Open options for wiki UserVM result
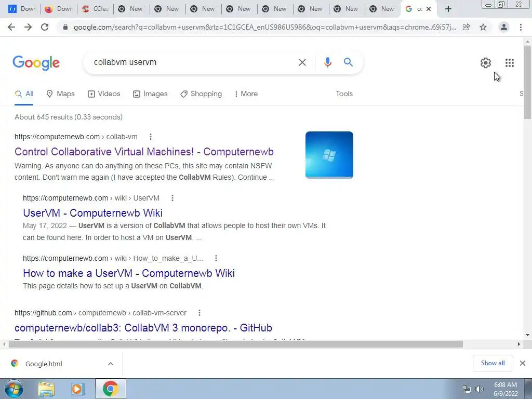532x399 pixels. pyautogui.click(x=172, y=198)
